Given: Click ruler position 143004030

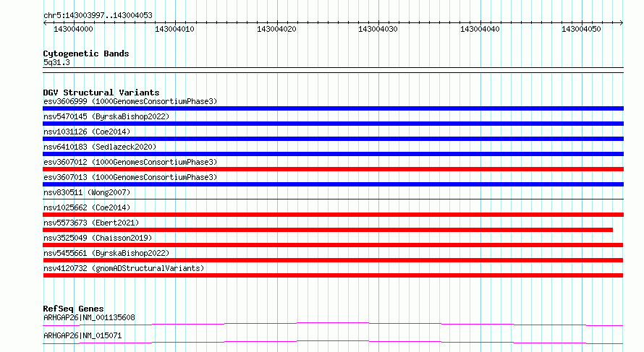Looking at the screenshot, I should pos(378,29).
